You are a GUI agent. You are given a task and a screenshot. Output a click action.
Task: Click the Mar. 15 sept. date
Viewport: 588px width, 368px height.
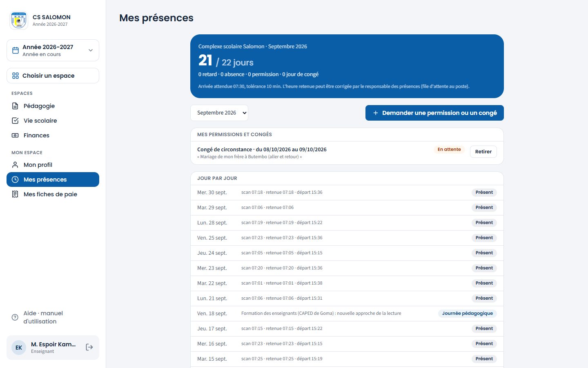[x=212, y=359]
